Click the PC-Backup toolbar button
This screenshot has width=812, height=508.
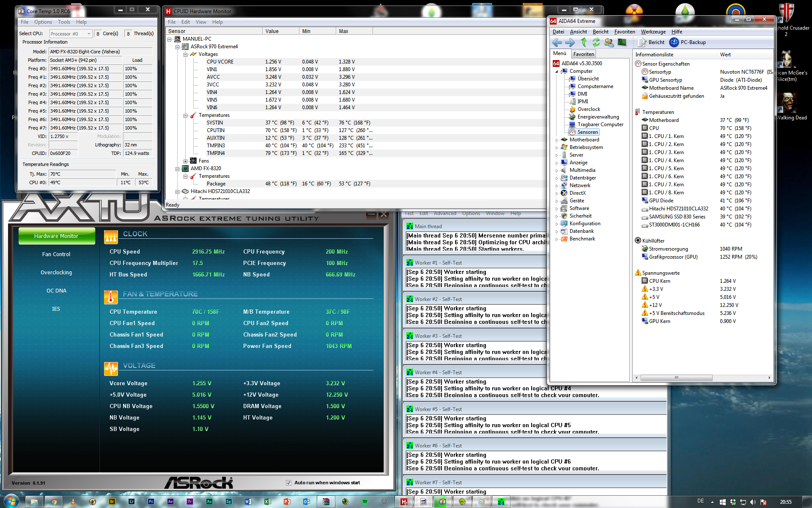pyautogui.click(x=688, y=42)
